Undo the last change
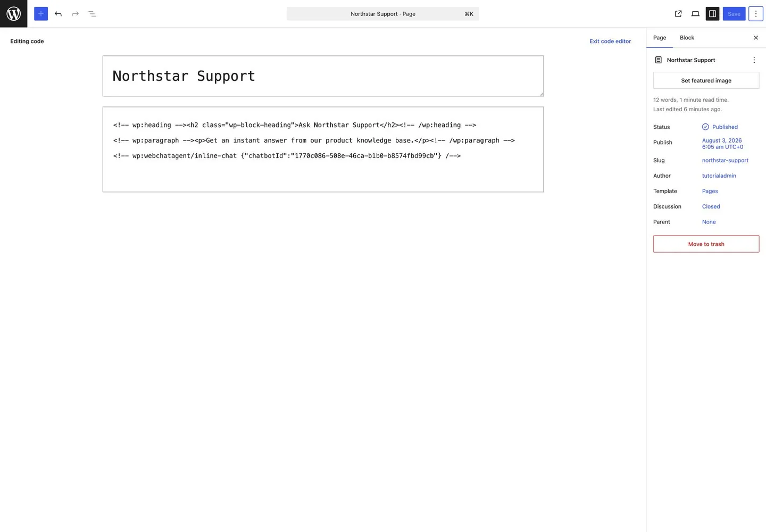766x532 pixels. tap(58, 14)
